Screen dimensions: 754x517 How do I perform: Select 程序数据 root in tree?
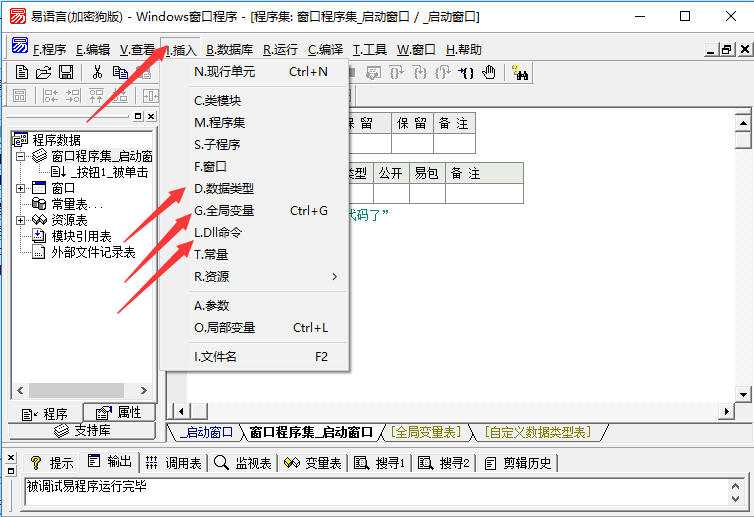56,140
